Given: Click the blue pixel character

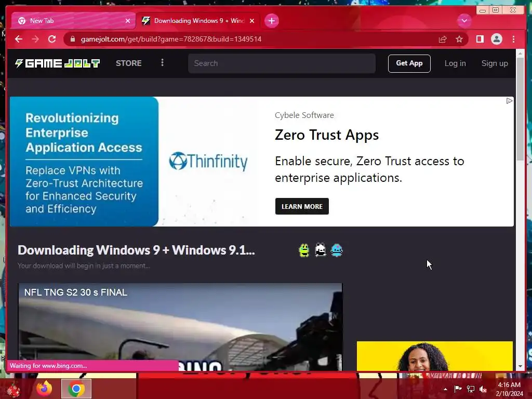Looking at the screenshot, I should pos(337,250).
